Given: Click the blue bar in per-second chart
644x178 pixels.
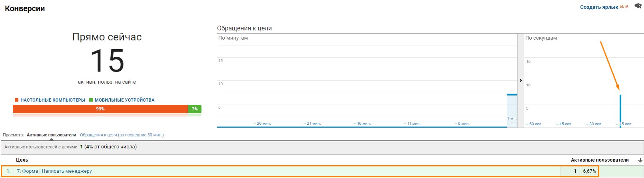Looking at the screenshot, I should [620, 111].
